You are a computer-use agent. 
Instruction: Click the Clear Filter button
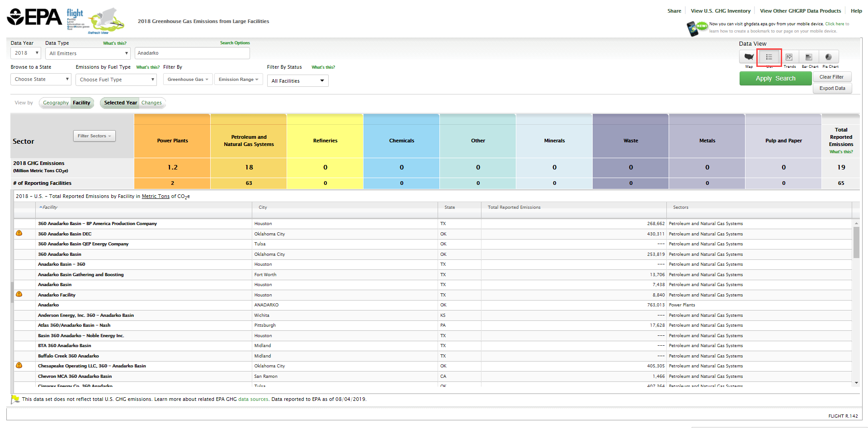click(x=831, y=77)
